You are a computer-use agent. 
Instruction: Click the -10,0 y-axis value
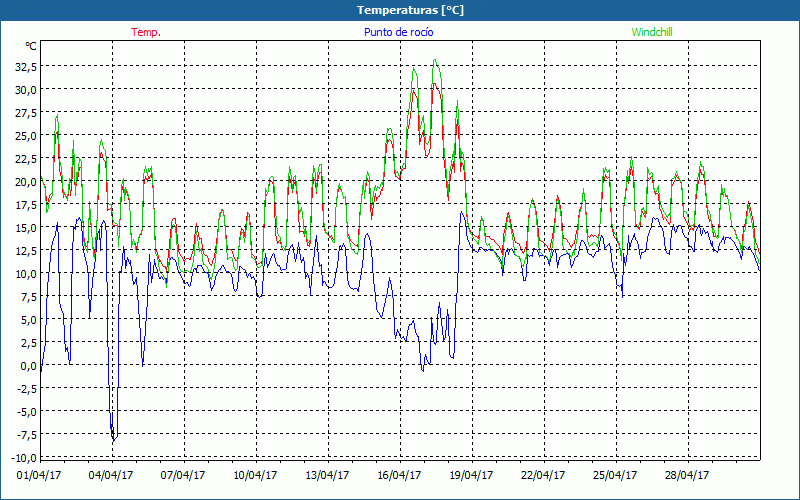[x=23, y=458]
